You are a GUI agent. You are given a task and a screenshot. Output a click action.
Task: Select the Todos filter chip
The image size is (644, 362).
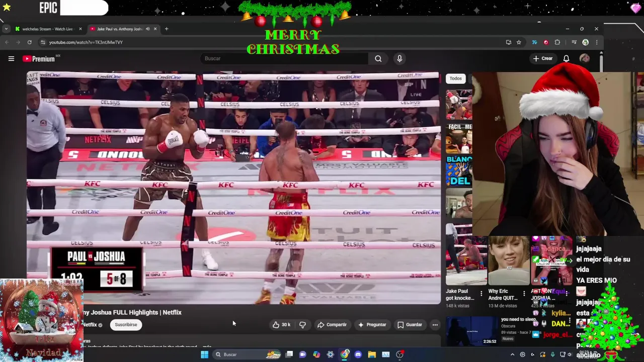455,78
